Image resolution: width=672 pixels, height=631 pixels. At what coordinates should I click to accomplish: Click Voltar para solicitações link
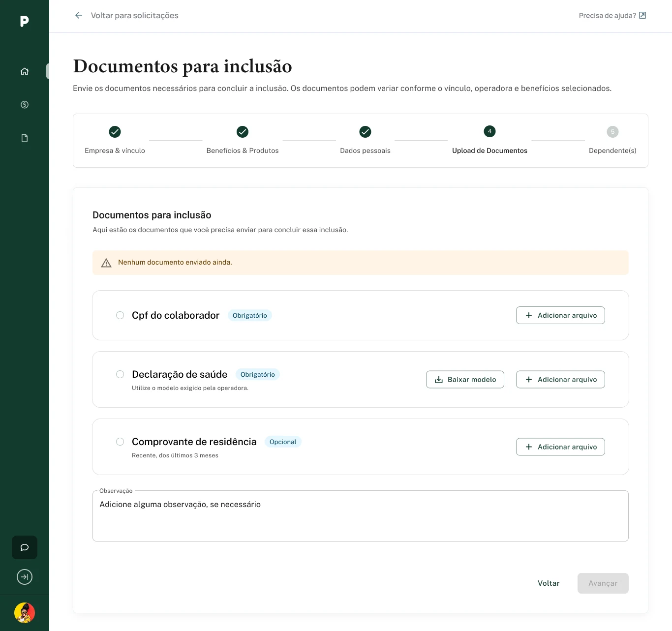[135, 15]
